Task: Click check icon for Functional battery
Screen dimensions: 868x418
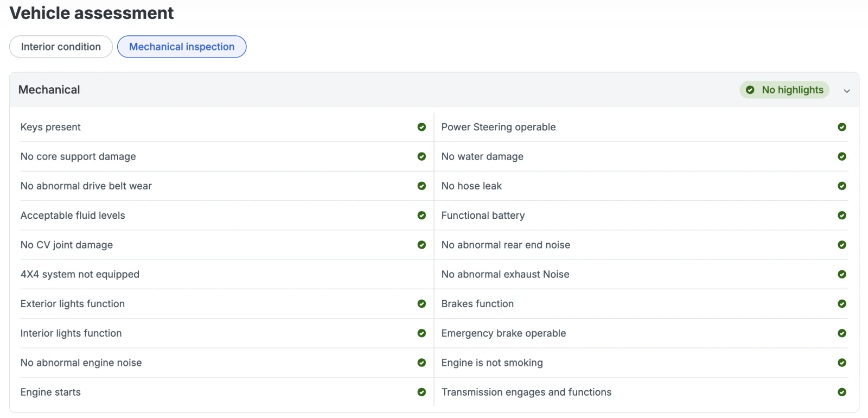Action: click(842, 216)
